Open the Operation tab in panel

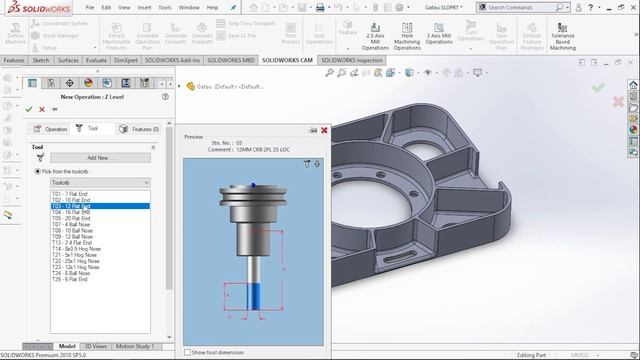click(50, 129)
